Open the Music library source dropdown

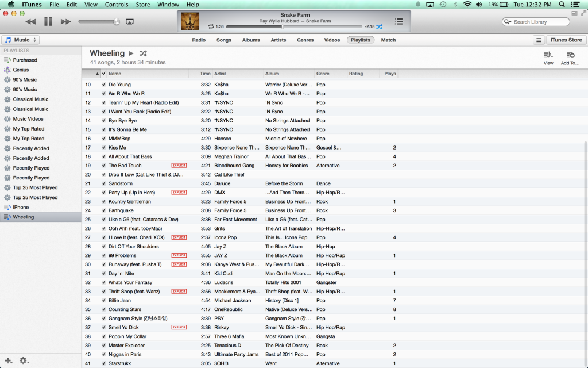coord(21,40)
